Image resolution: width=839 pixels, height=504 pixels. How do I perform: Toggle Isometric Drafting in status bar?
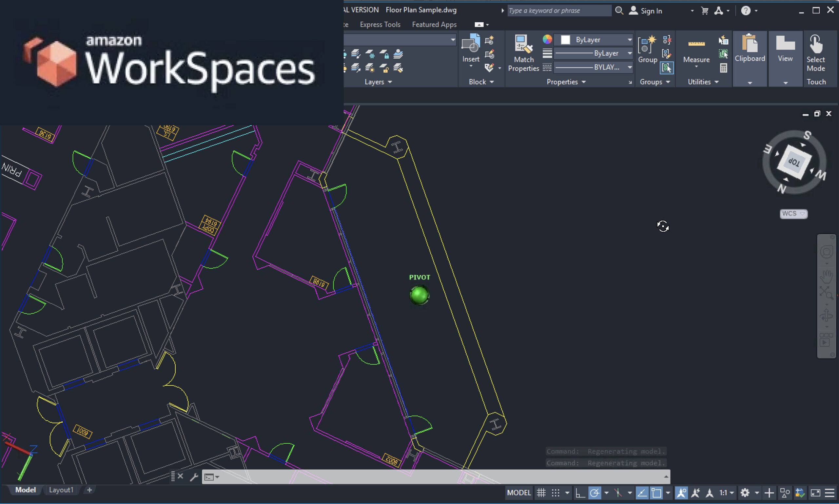pos(618,493)
